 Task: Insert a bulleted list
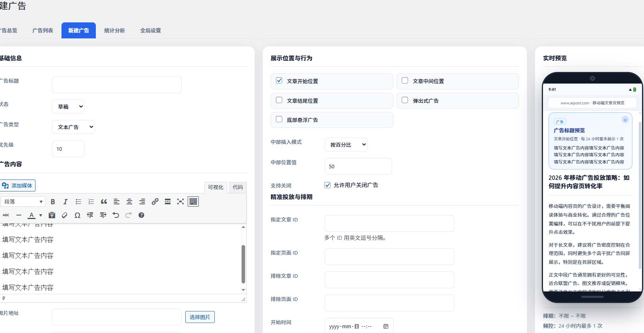(78, 202)
